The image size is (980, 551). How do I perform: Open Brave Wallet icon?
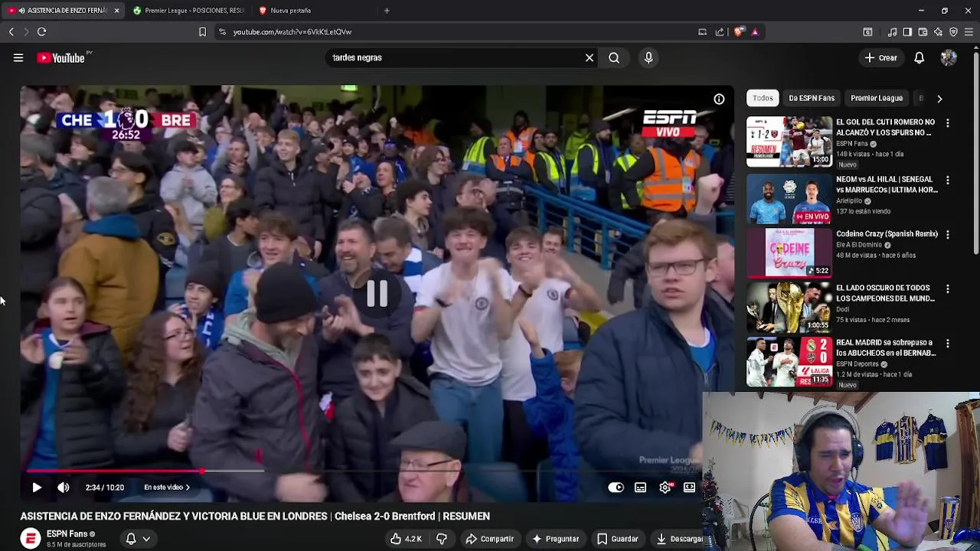click(923, 32)
